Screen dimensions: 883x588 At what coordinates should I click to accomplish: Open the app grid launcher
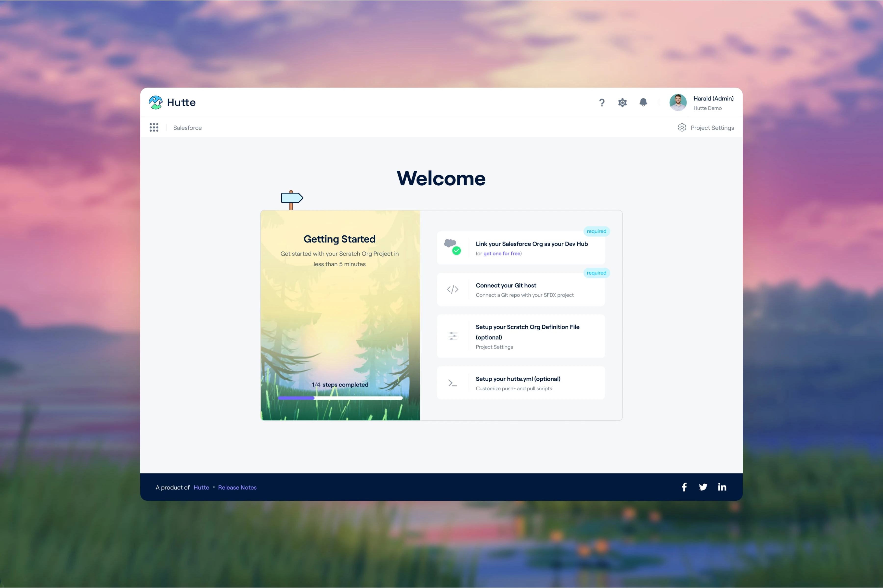154,128
